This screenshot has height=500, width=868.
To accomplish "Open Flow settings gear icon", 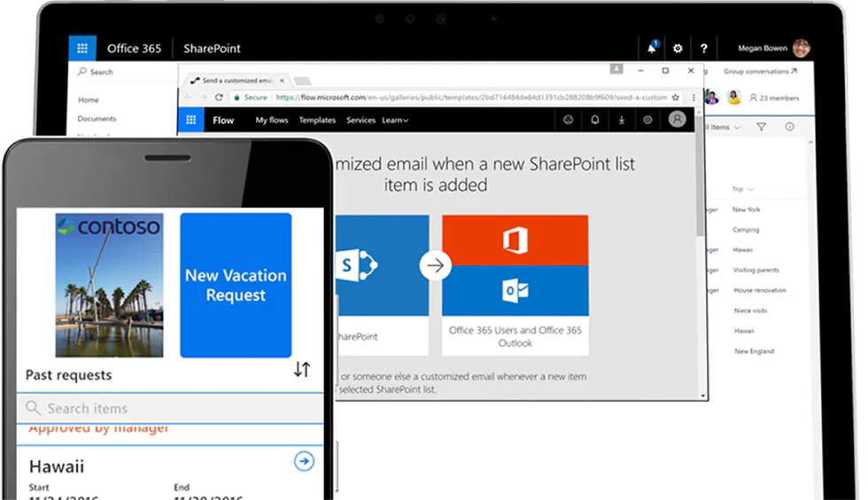I will click(647, 119).
